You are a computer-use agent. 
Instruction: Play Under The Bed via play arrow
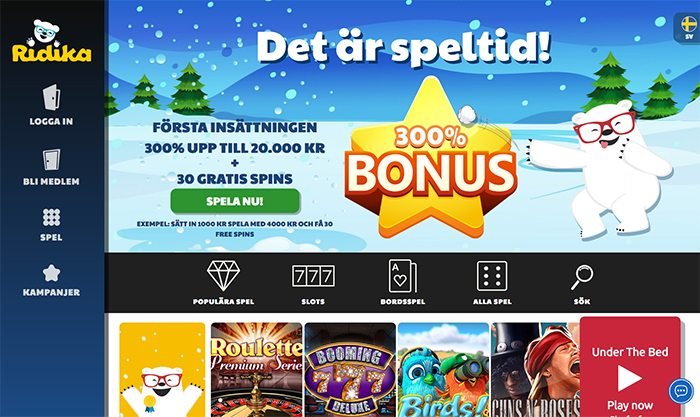point(629,378)
